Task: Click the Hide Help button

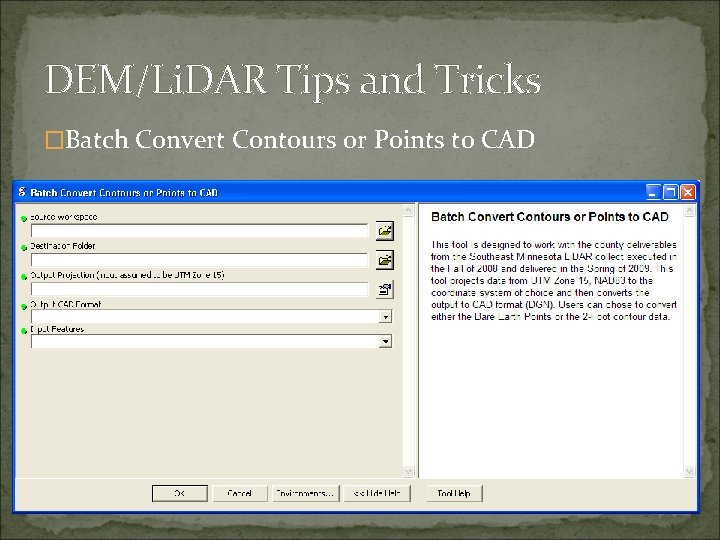Action: coord(377,493)
